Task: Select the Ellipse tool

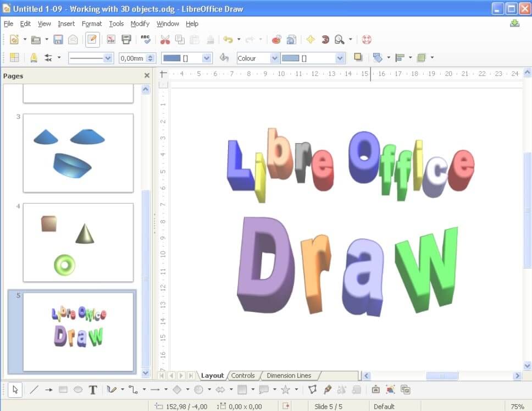Action: (78, 390)
